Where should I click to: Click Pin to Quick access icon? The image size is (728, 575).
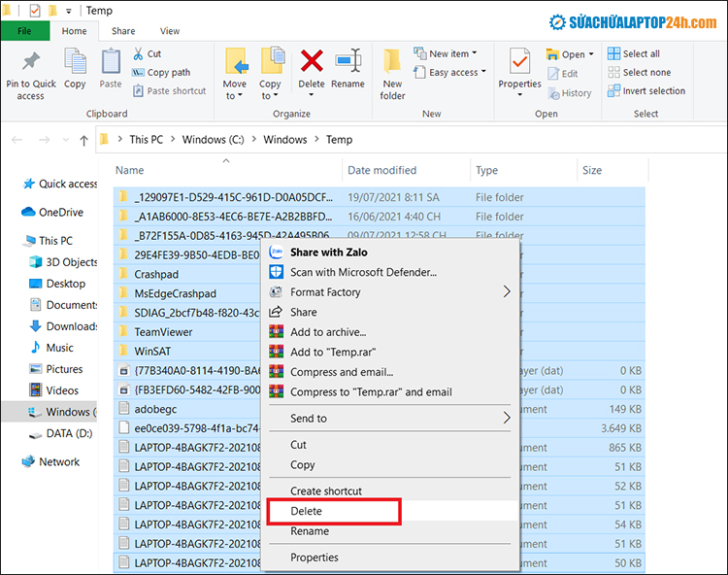tap(31, 60)
